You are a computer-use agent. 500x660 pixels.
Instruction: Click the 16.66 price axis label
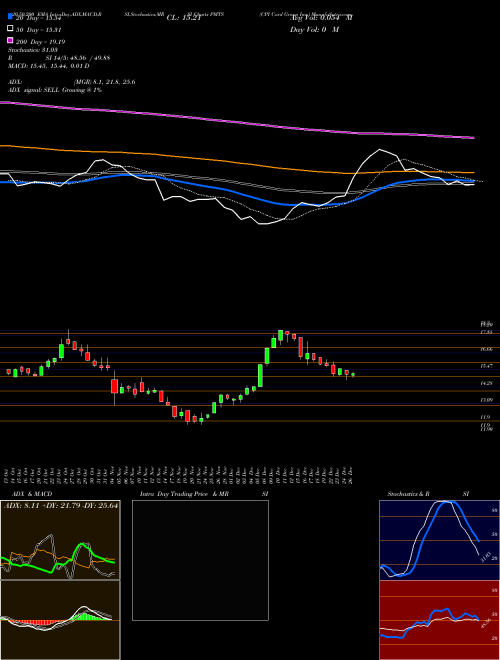487,349
